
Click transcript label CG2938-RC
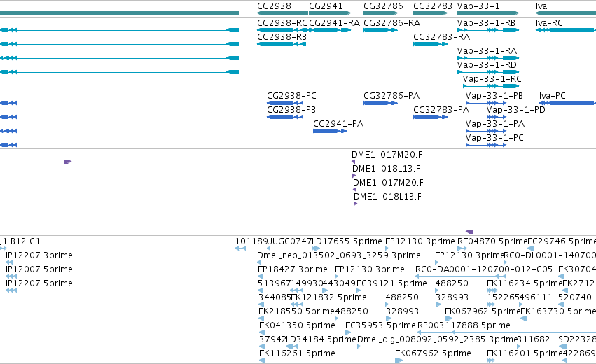[x=282, y=23]
